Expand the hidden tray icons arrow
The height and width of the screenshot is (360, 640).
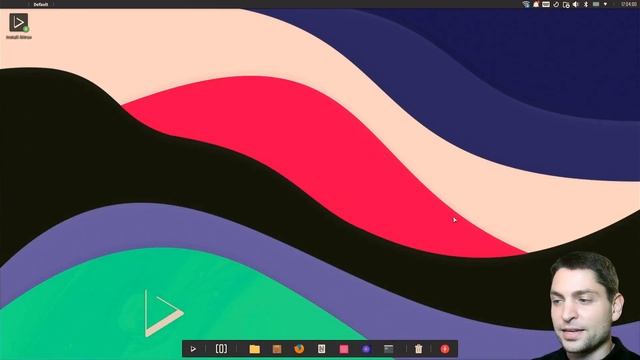[x=605, y=4]
